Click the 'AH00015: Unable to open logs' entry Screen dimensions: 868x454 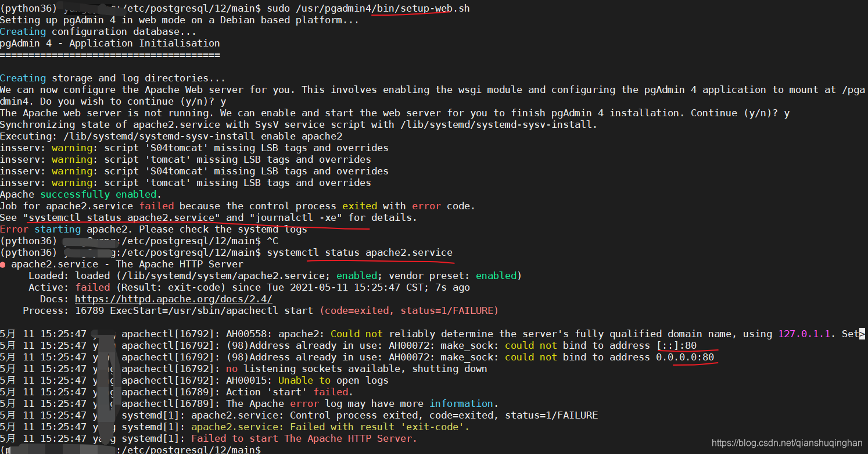[x=308, y=380]
